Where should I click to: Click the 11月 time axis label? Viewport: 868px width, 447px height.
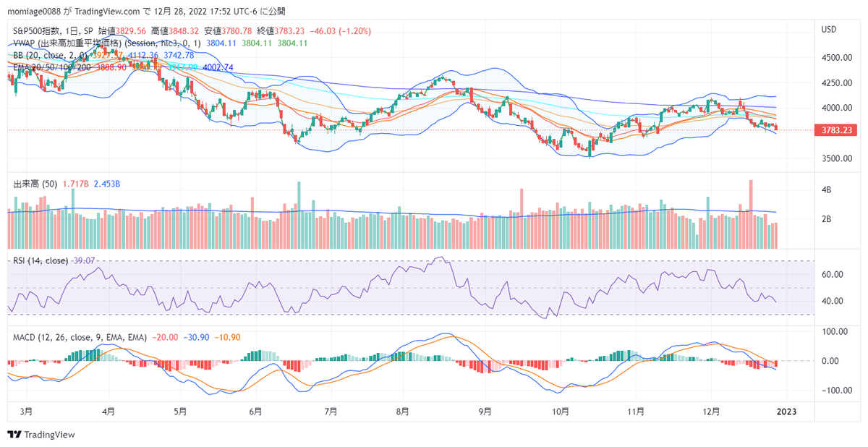pos(636,411)
